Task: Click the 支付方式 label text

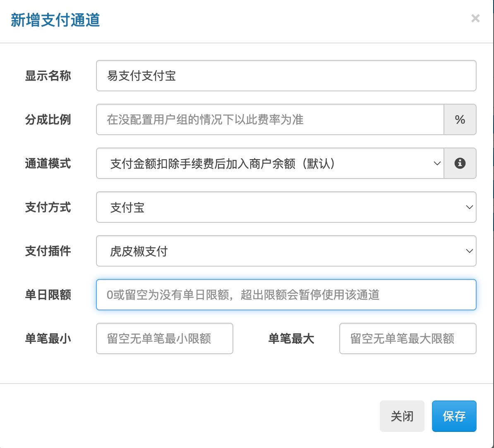Action: coord(48,207)
